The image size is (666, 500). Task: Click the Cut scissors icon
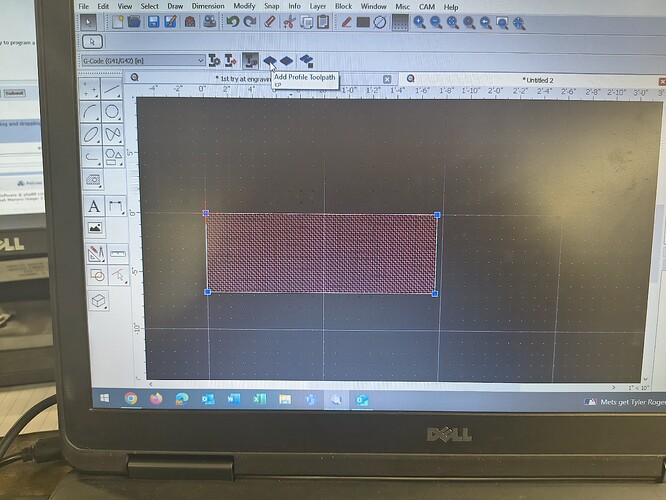coord(289,22)
